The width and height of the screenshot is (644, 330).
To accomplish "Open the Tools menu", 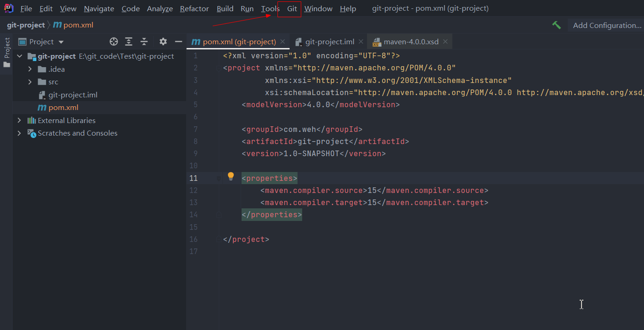I will point(270,9).
